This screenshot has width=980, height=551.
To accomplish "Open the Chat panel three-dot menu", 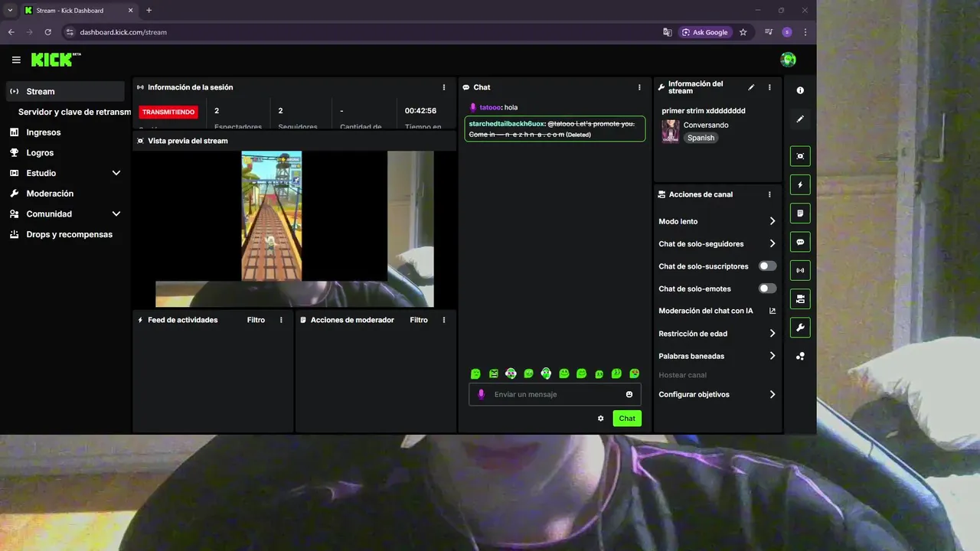I will pyautogui.click(x=639, y=87).
